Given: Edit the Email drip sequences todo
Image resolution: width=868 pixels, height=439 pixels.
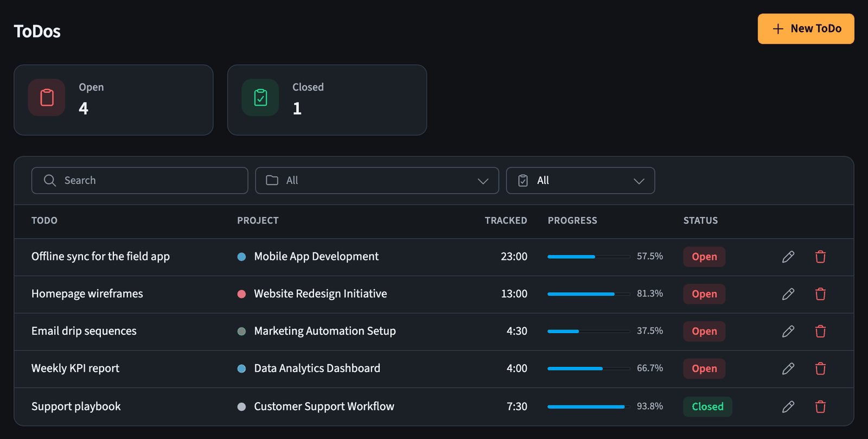Looking at the screenshot, I should 788,332.
